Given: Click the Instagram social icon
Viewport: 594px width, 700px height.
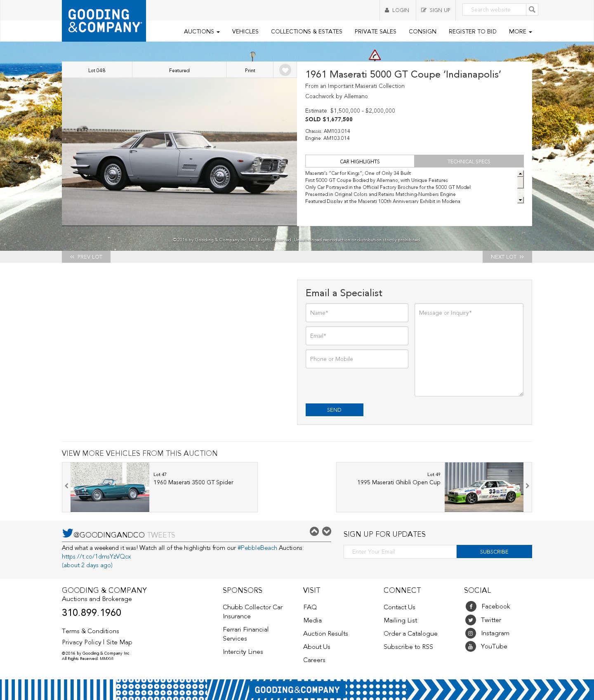Looking at the screenshot, I should click(x=471, y=633).
